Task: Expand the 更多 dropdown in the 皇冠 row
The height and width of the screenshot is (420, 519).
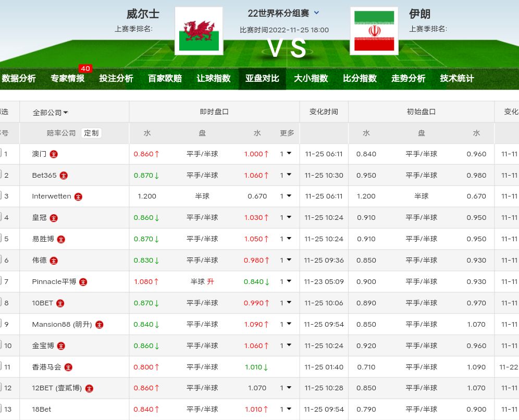Action: pyautogui.click(x=286, y=218)
